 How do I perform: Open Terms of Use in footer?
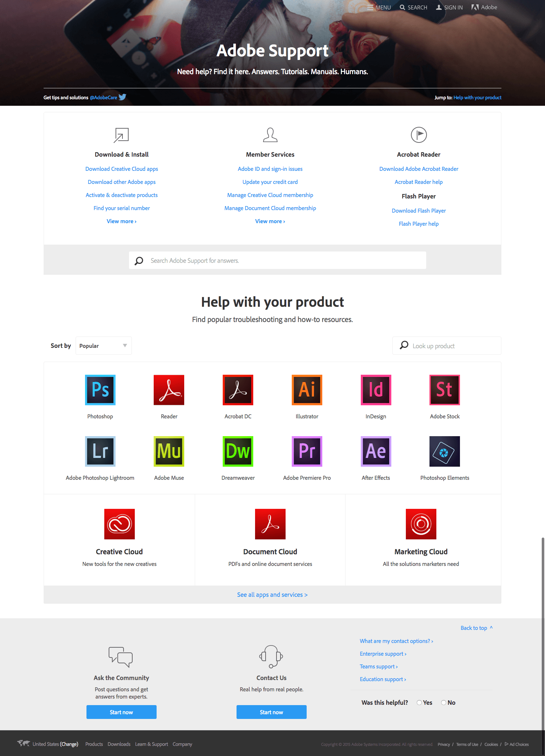click(x=467, y=744)
